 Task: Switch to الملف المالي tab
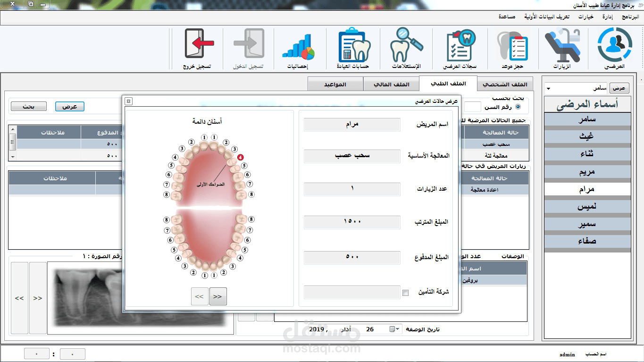pyautogui.click(x=392, y=84)
